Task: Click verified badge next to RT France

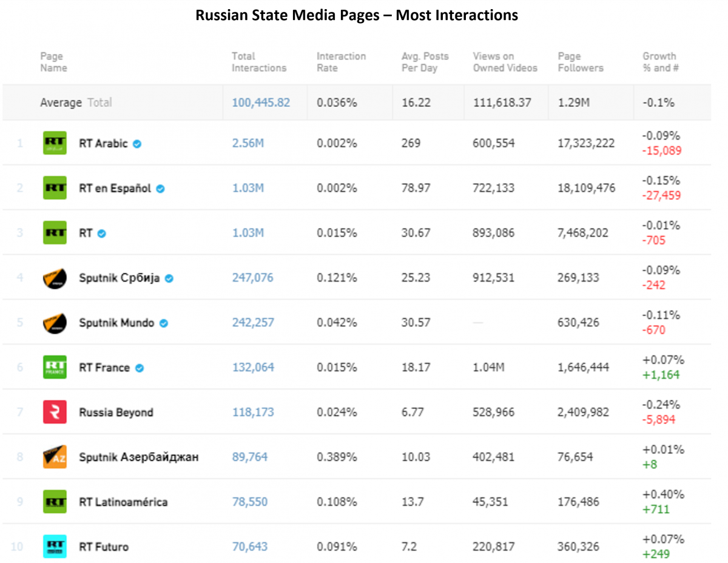Action: click(140, 368)
